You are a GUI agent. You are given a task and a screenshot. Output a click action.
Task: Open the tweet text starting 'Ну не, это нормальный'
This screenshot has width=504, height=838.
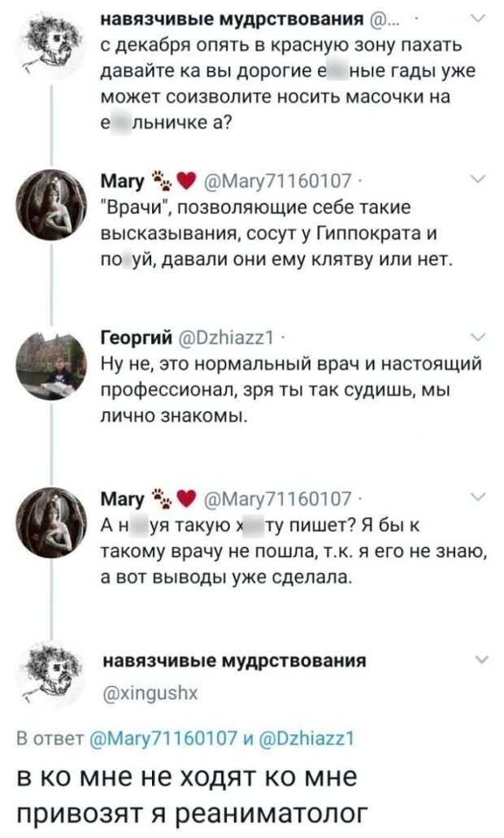291,389
